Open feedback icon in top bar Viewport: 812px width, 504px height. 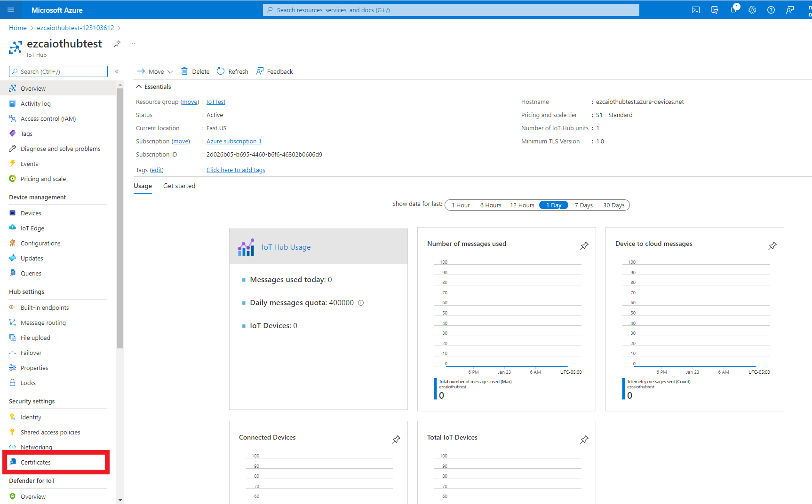pyautogui.click(x=790, y=10)
